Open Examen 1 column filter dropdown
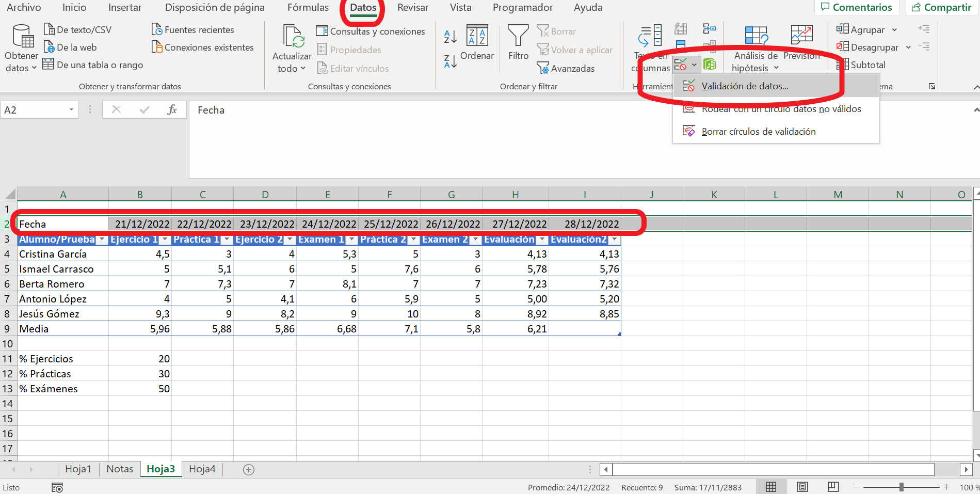The height and width of the screenshot is (494, 980). point(352,240)
